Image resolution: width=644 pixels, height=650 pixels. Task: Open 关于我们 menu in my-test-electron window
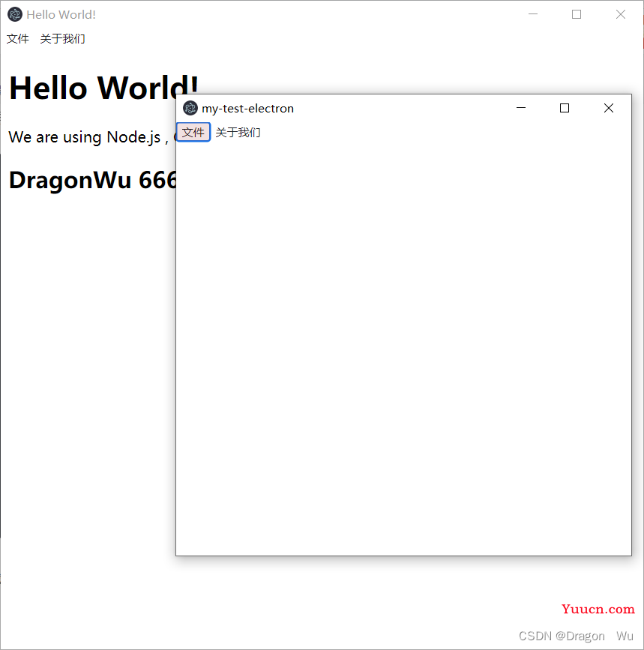pyautogui.click(x=238, y=132)
